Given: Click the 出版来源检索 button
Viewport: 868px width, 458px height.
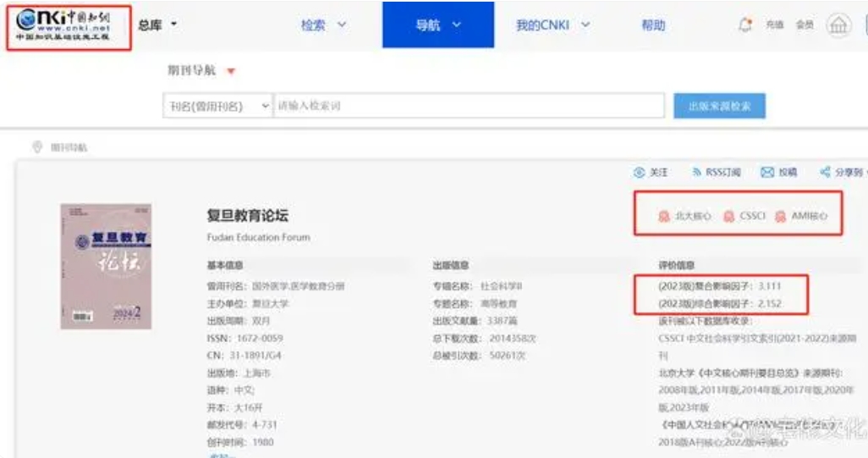Looking at the screenshot, I should [719, 106].
